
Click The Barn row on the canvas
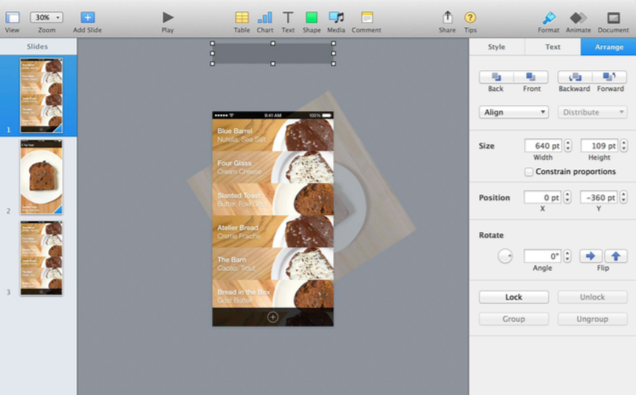tap(273, 264)
